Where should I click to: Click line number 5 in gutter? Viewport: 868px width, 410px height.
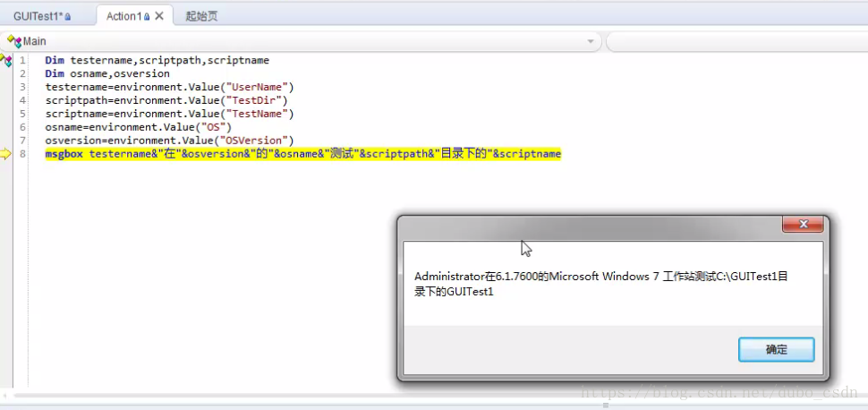coord(22,114)
